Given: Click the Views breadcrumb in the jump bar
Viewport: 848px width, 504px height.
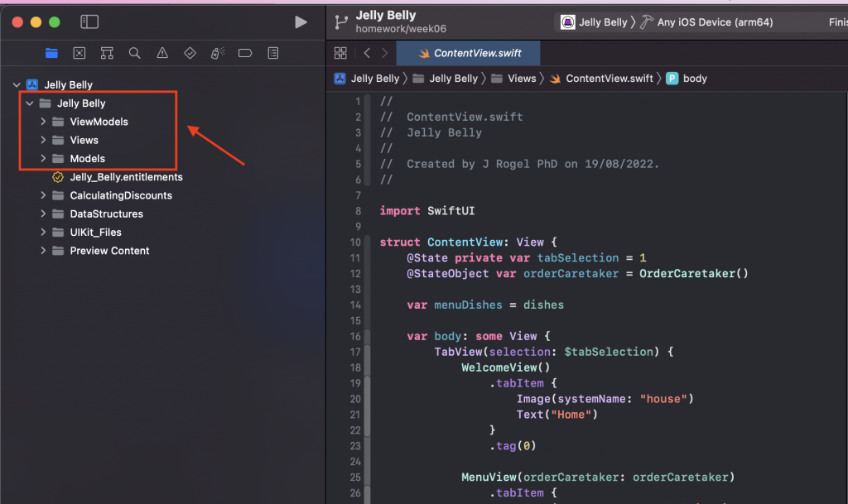Looking at the screenshot, I should (x=522, y=79).
